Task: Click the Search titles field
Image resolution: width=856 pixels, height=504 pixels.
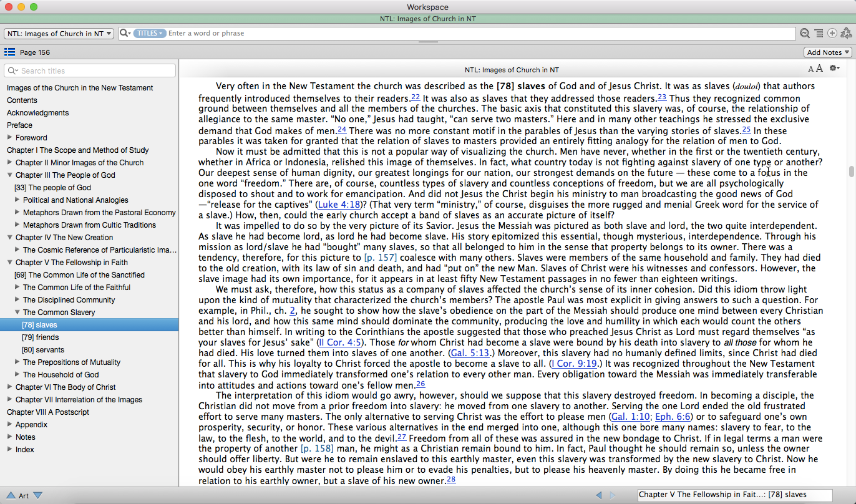Action: coord(90,70)
